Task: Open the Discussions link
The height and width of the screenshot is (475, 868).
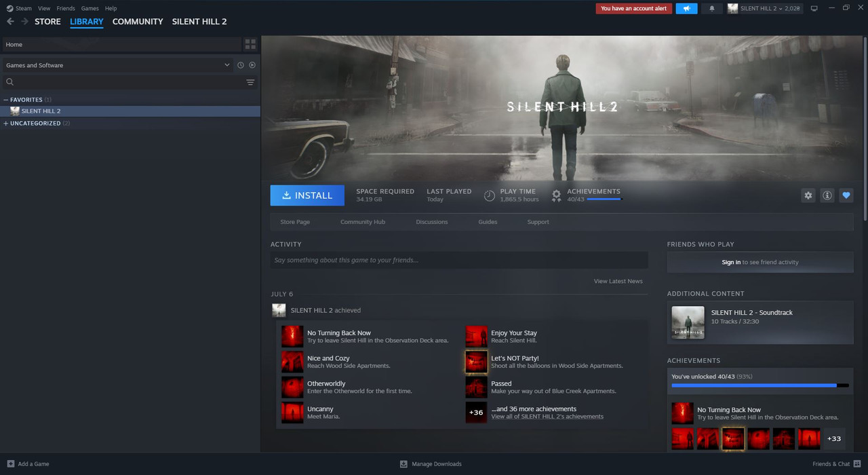Action: pos(432,222)
